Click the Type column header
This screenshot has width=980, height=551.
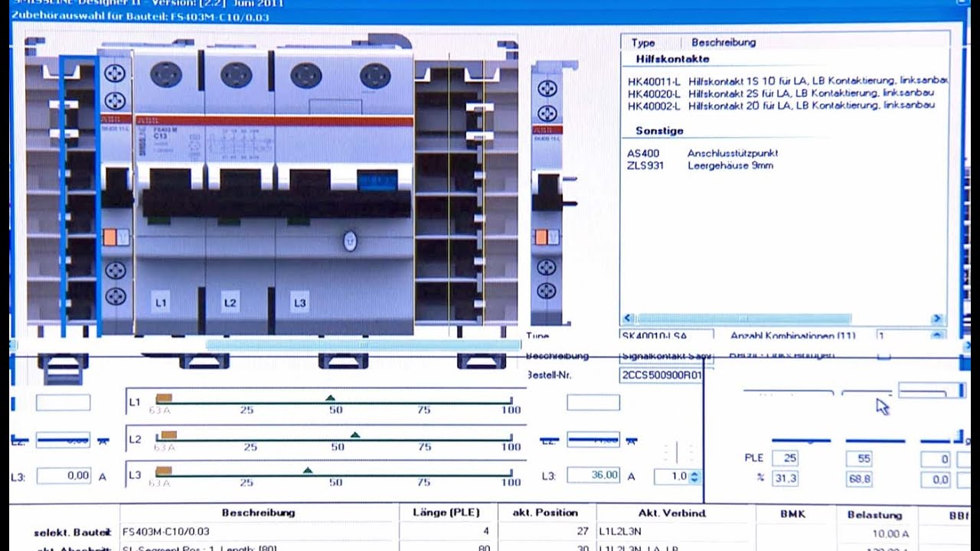tap(643, 42)
